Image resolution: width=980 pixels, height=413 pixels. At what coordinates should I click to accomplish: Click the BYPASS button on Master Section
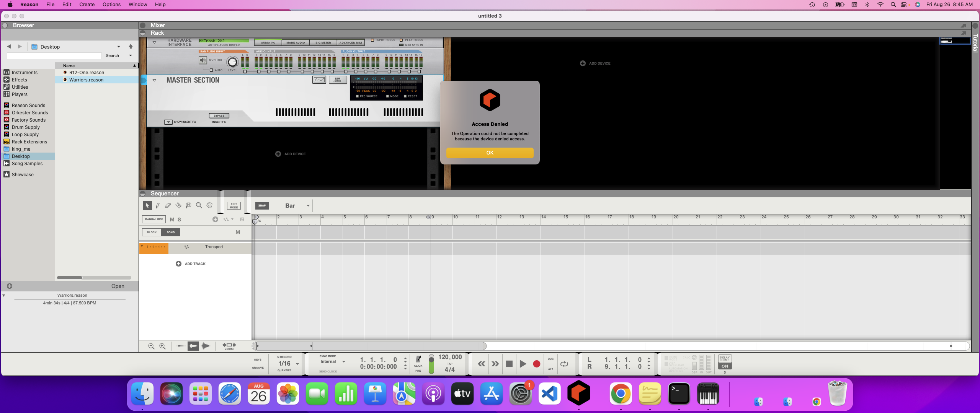[x=219, y=116]
